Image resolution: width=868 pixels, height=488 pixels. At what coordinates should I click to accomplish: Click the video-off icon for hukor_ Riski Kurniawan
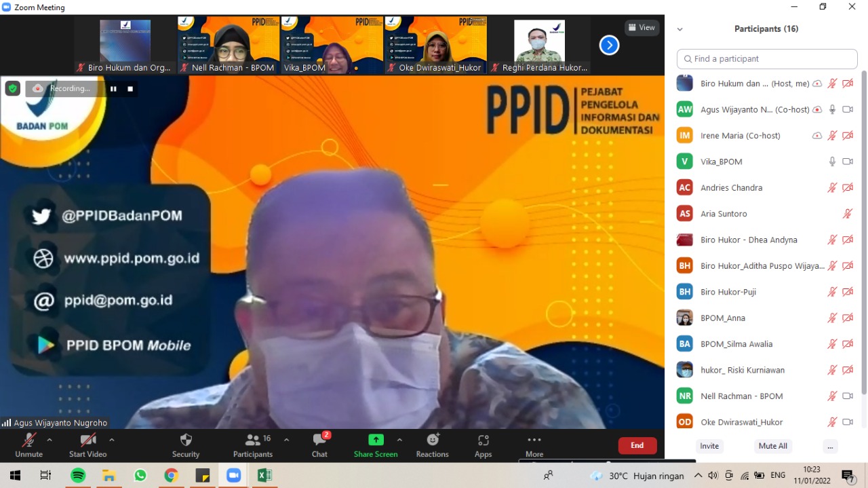[848, 370]
